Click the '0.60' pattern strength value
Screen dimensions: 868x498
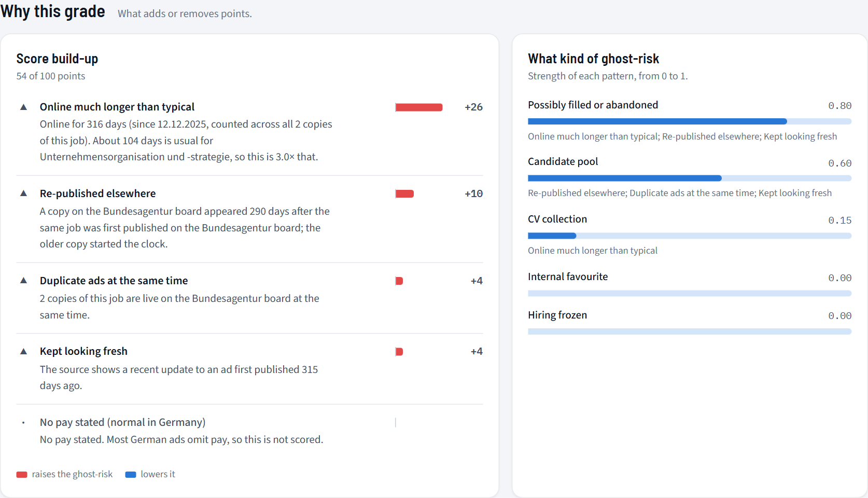click(x=840, y=163)
